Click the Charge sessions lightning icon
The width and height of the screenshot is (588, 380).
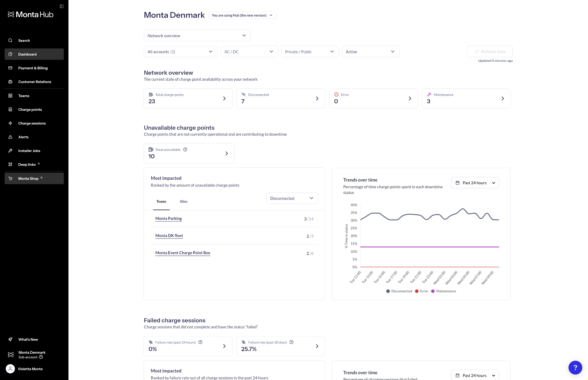[x=10, y=123]
